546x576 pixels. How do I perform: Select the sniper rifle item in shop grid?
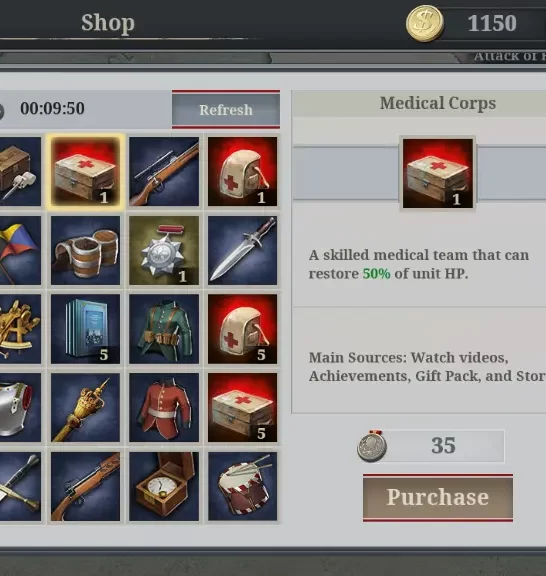click(164, 172)
